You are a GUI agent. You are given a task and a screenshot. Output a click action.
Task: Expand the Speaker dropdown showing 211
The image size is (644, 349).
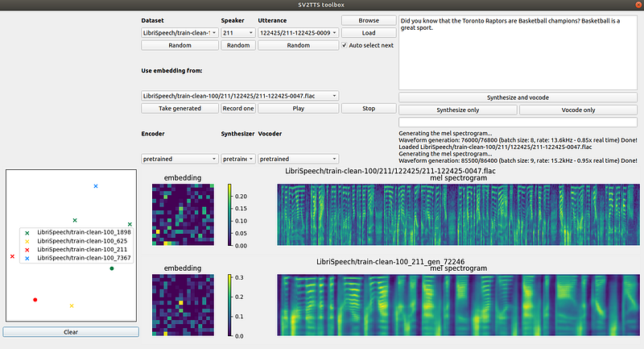tap(237, 33)
